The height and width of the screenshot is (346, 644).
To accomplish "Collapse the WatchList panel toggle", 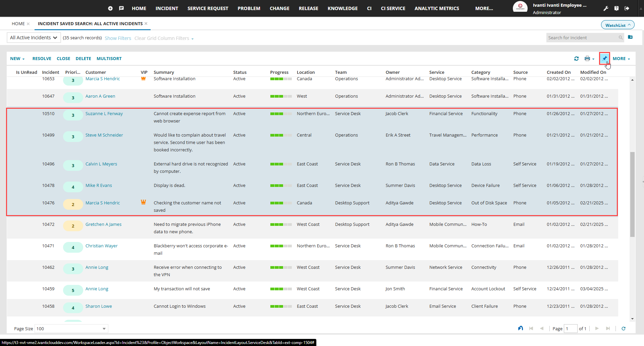I will pyautogui.click(x=618, y=25).
